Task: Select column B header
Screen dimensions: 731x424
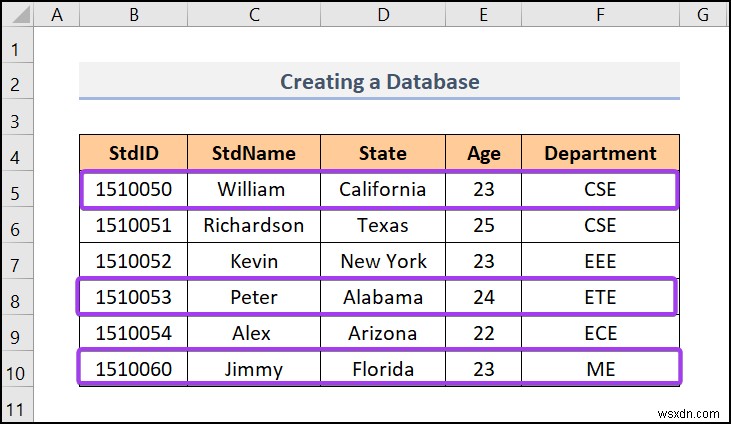Action: pos(133,15)
